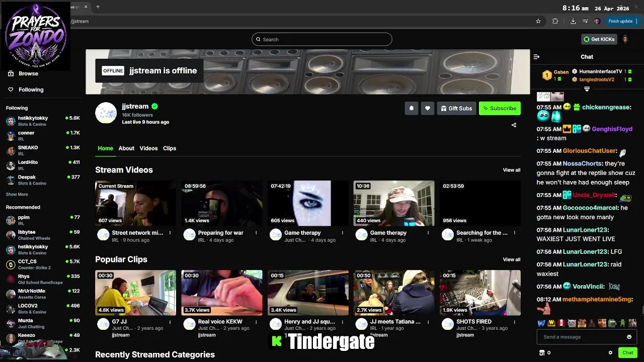
Task: Open browser extensions puzzle icon
Action: point(555,21)
